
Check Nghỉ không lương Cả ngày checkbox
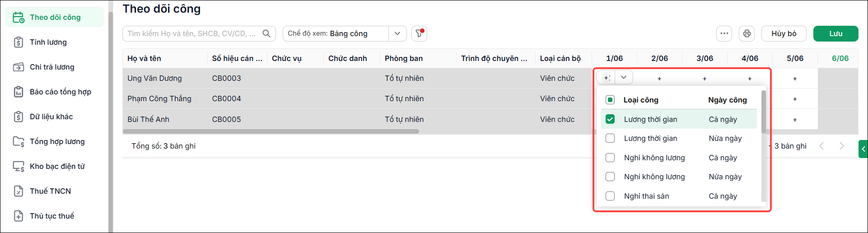pyautogui.click(x=610, y=158)
